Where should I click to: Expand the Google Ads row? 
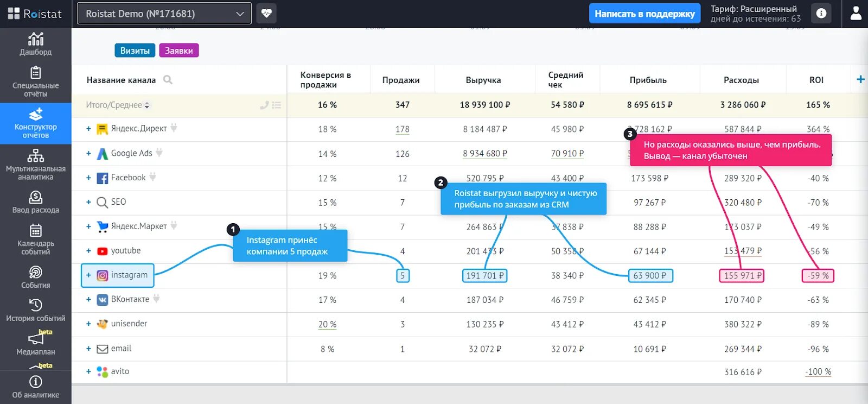(x=88, y=154)
